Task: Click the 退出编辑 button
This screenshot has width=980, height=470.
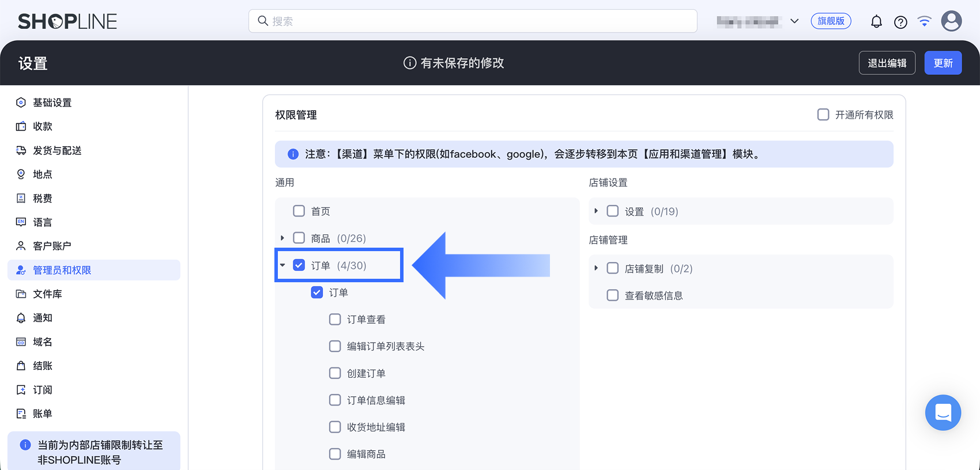Action: [x=887, y=63]
